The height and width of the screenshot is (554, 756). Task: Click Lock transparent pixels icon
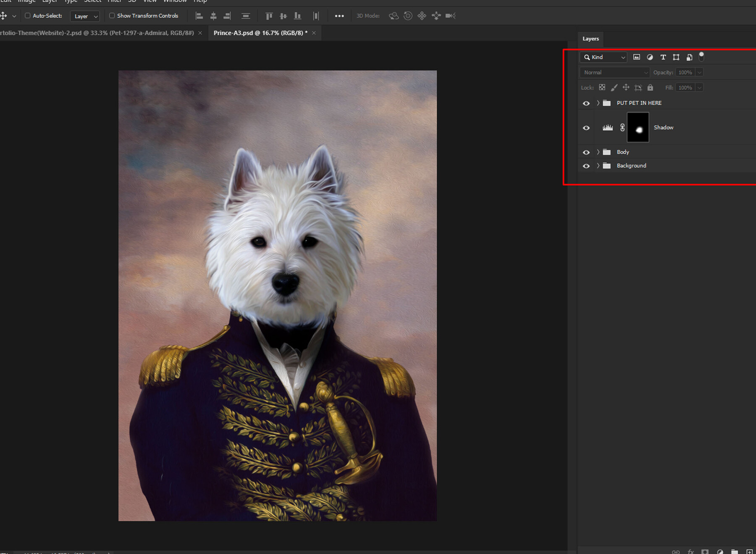click(602, 87)
